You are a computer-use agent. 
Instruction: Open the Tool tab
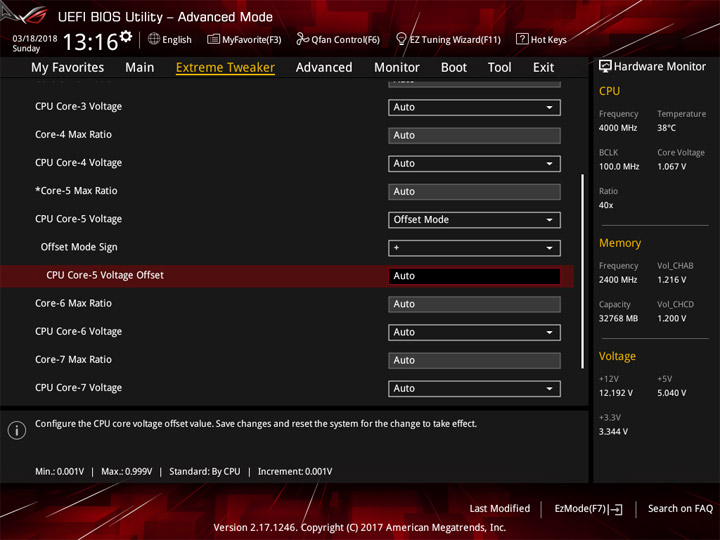tap(500, 68)
